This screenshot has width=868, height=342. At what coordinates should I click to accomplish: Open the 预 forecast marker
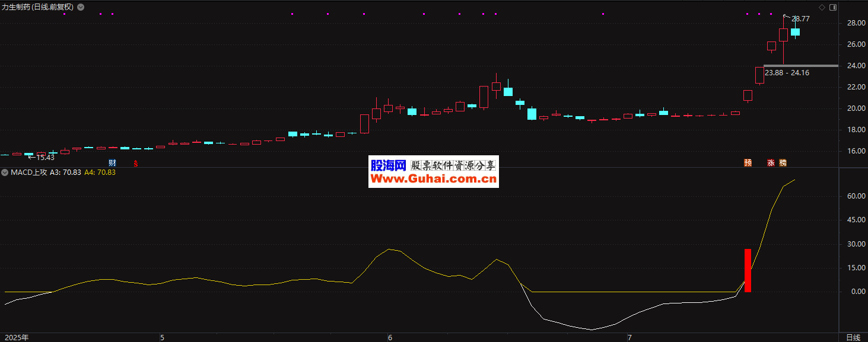748,162
